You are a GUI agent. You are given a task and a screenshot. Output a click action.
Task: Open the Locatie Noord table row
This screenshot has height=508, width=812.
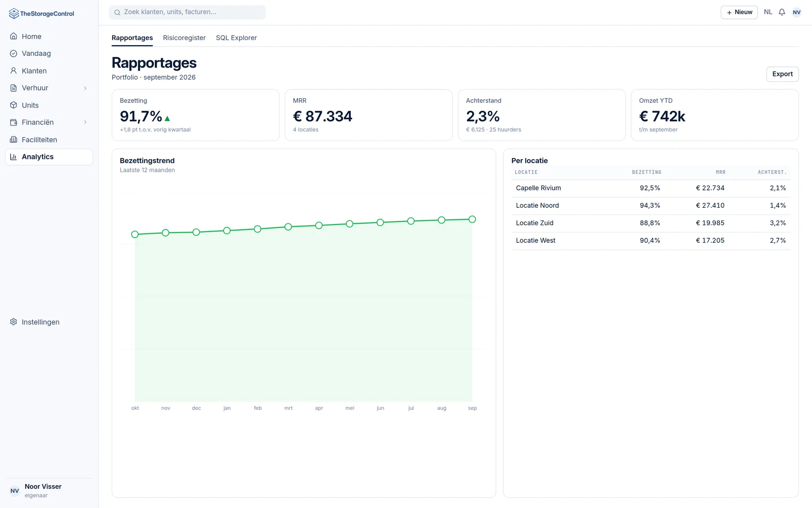click(x=651, y=206)
